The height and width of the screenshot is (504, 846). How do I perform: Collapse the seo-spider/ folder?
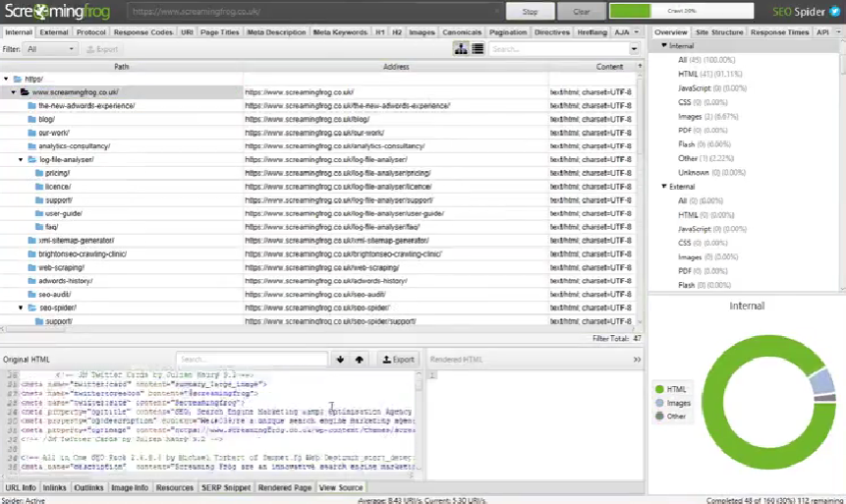[21, 308]
